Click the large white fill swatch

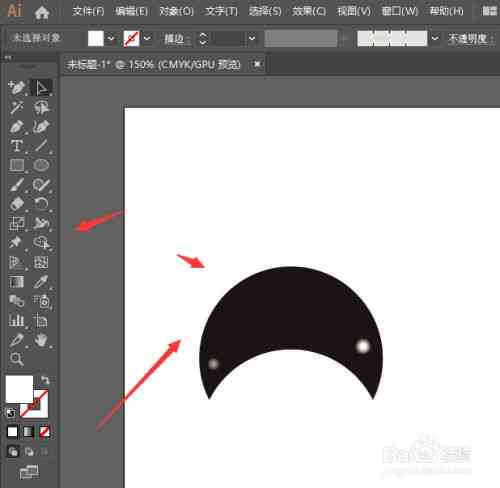tap(19, 389)
